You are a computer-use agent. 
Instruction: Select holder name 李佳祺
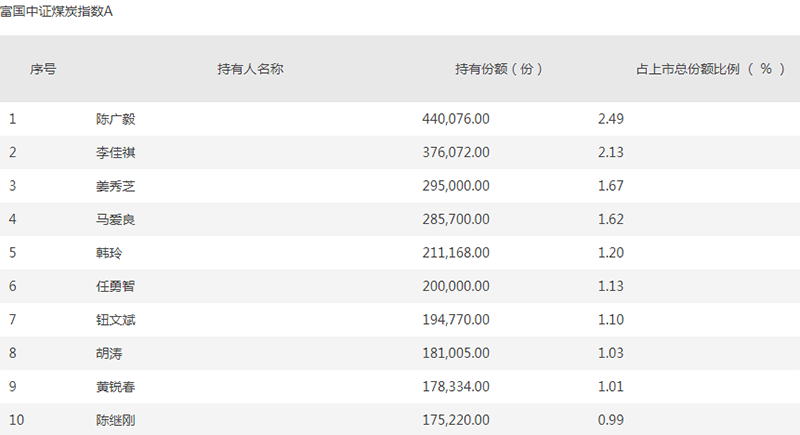[x=115, y=152]
